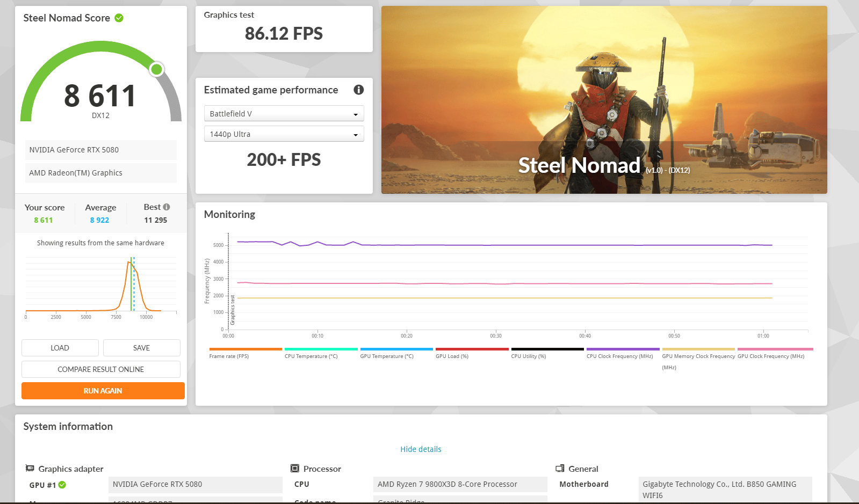Click Your score value 8 611
The image size is (859, 504).
pos(44,220)
